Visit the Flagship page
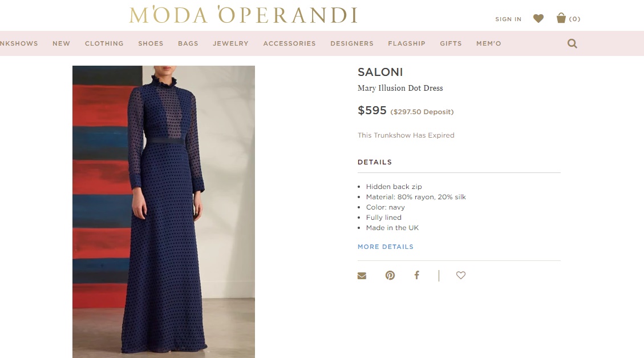Screen dimensions: 644x358 (x=407, y=43)
